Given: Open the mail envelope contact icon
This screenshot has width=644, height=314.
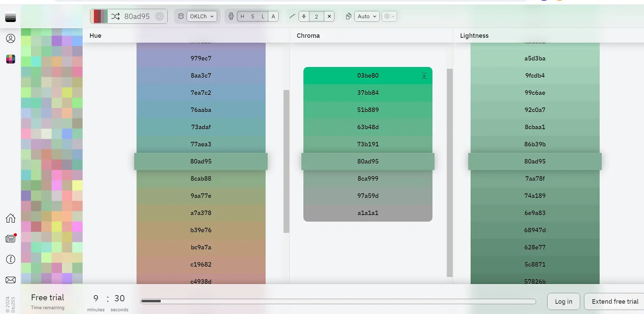Looking at the screenshot, I should tap(11, 280).
